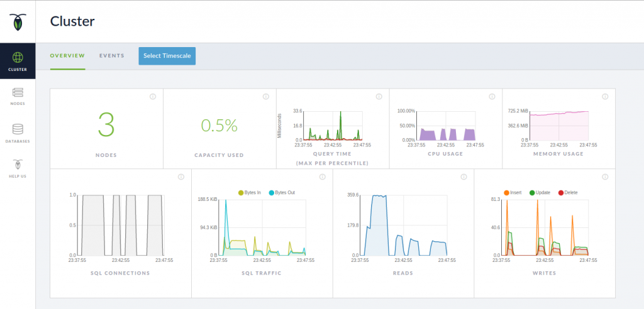This screenshot has height=309, width=644.
Task: Show info for the Query Time panel
Action: click(x=379, y=97)
